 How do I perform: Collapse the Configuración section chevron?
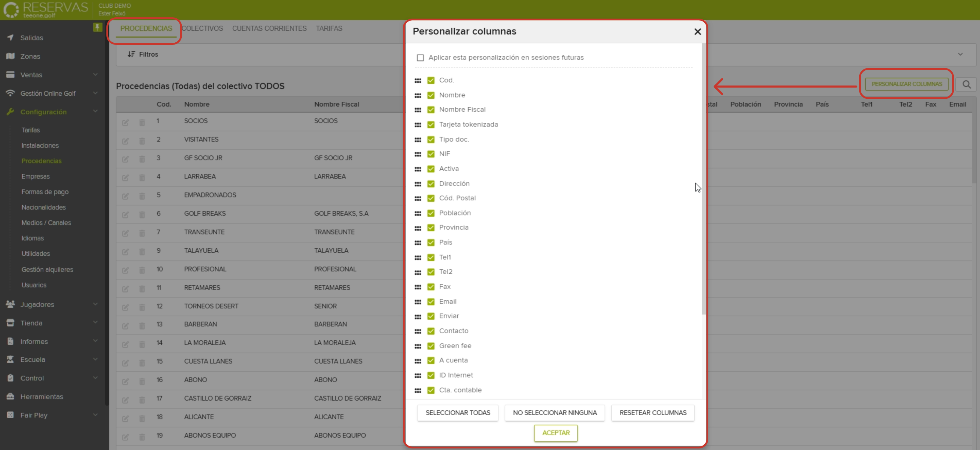tap(95, 111)
